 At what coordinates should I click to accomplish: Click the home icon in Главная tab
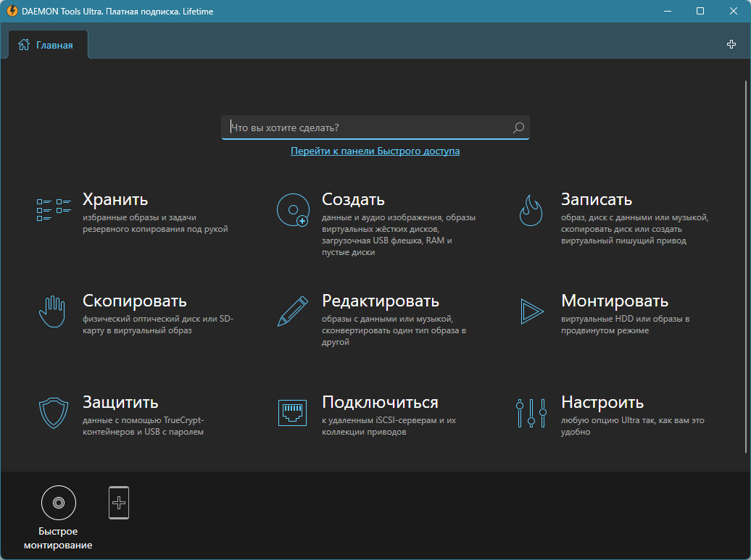coord(23,45)
